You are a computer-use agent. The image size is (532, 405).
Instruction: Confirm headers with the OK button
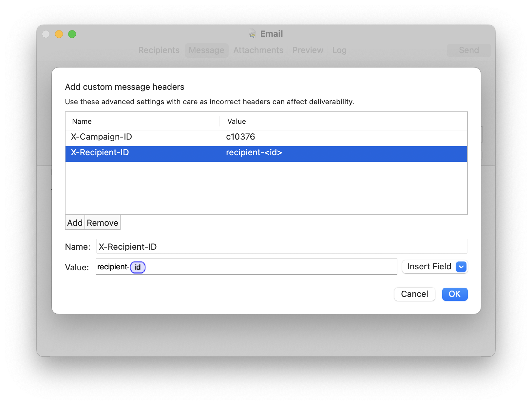click(x=455, y=294)
